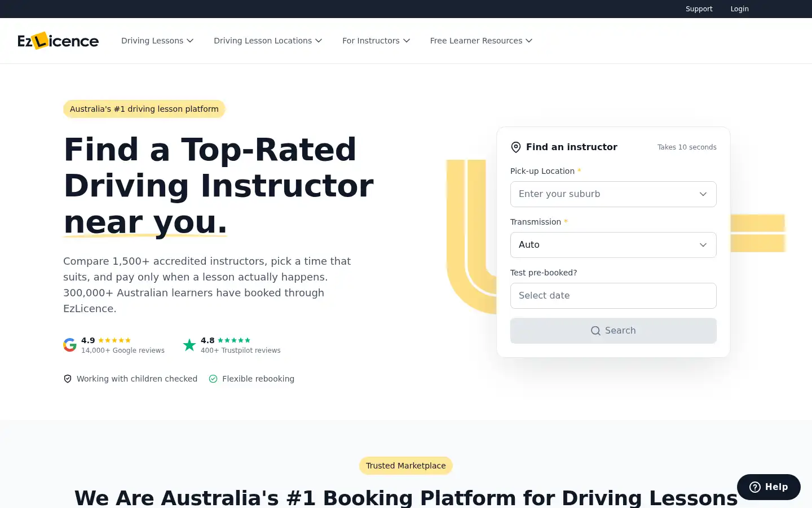Click the 4.9 Google rating number

pos(88,340)
